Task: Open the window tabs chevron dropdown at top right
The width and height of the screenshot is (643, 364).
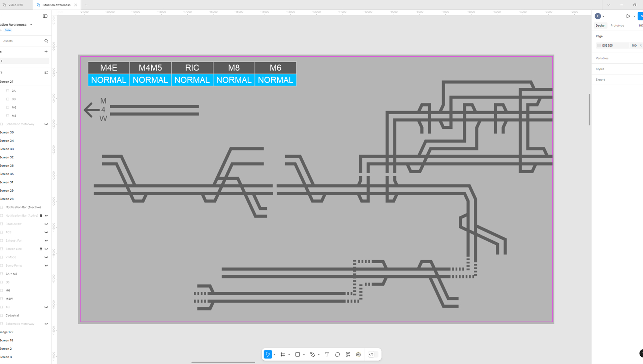Action: pos(609,5)
